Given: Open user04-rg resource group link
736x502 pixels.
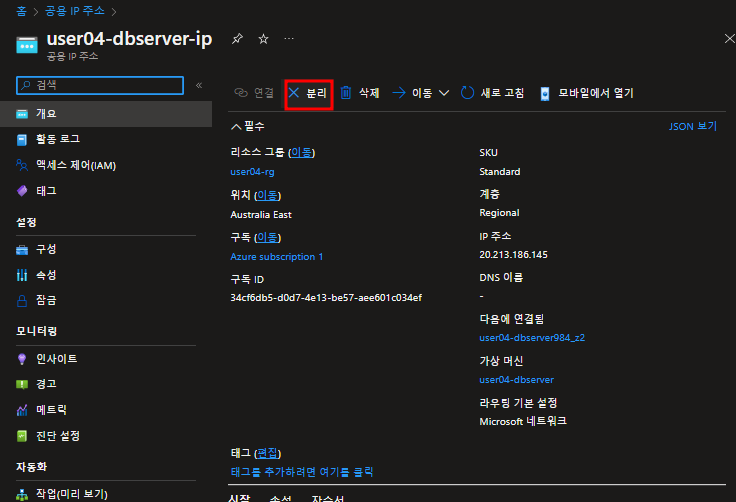Looking at the screenshot, I should point(253,171).
